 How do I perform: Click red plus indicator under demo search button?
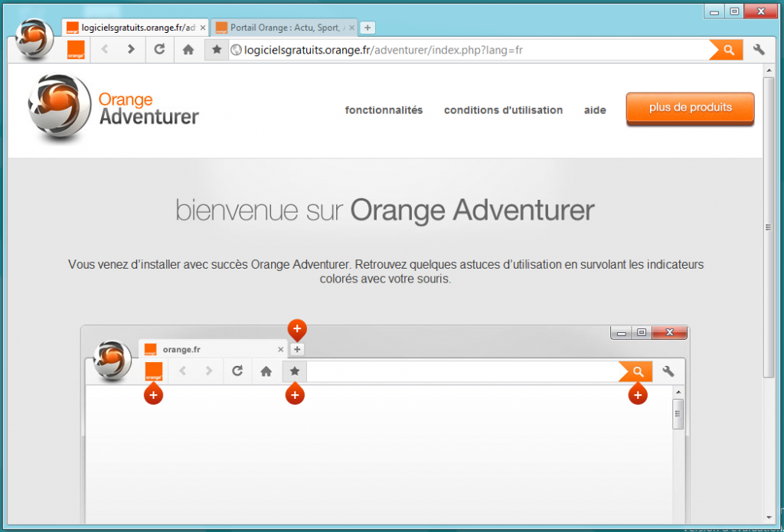638,394
